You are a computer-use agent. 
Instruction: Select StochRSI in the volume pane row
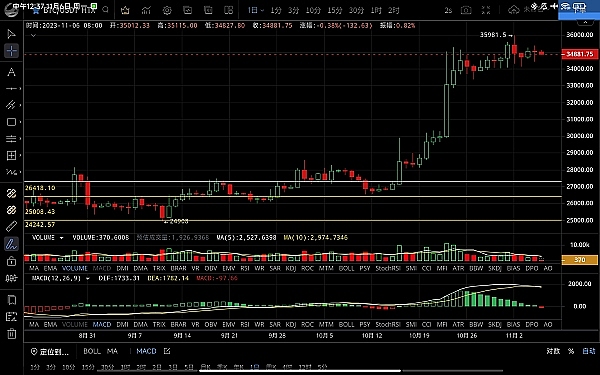click(x=388, y=268)
